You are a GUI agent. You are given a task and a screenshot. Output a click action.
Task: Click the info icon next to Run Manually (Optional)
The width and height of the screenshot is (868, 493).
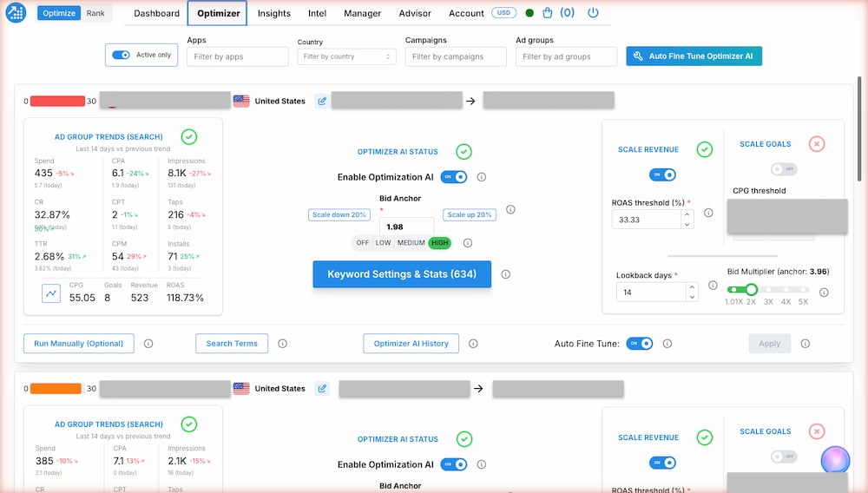[148, 344]
